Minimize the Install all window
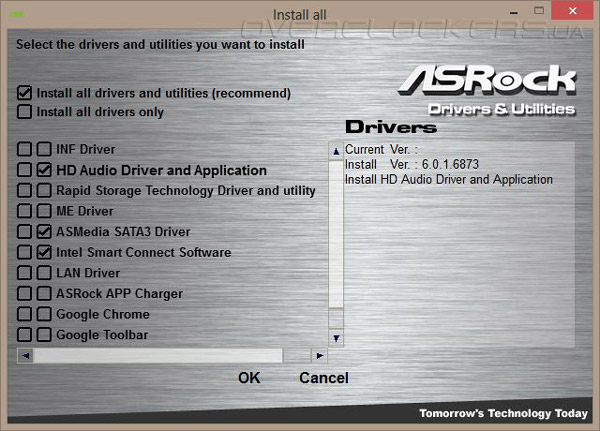 click(514, 12)
